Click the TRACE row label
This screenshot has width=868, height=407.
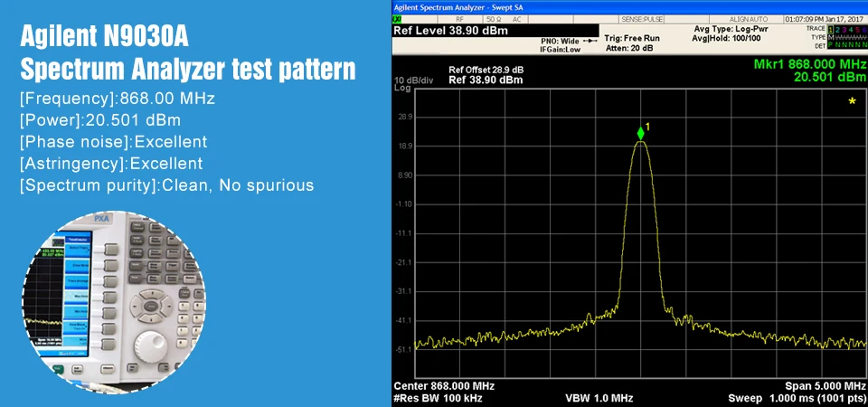[x=816, y=28]
